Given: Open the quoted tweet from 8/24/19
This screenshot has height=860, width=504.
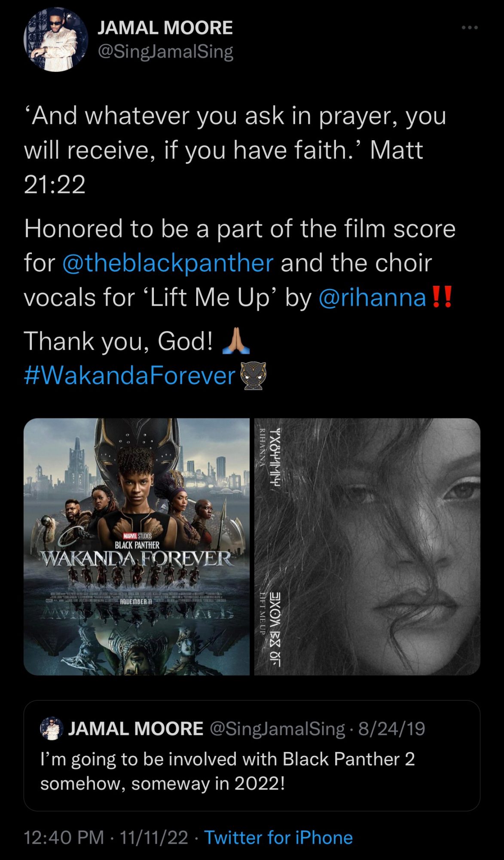Looking at the screenshot, I should pyautogui.click(x=252, y=756).
